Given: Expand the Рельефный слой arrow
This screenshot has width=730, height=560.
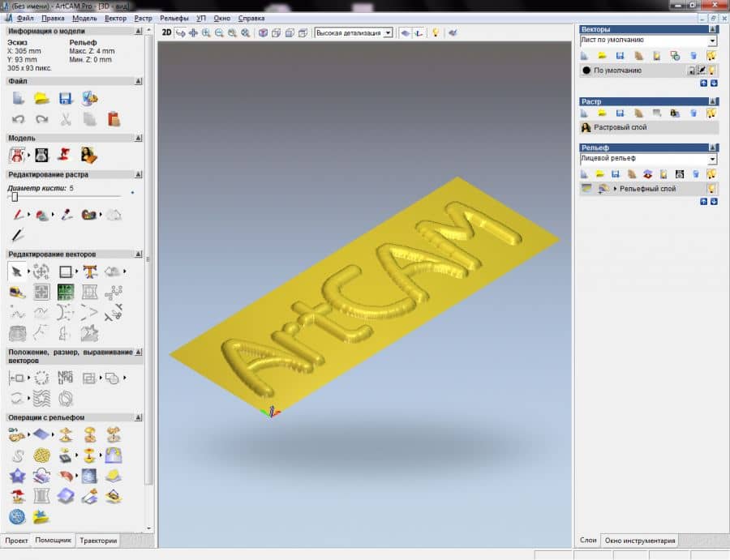Looking at the screenshot, I should [615, 189].
